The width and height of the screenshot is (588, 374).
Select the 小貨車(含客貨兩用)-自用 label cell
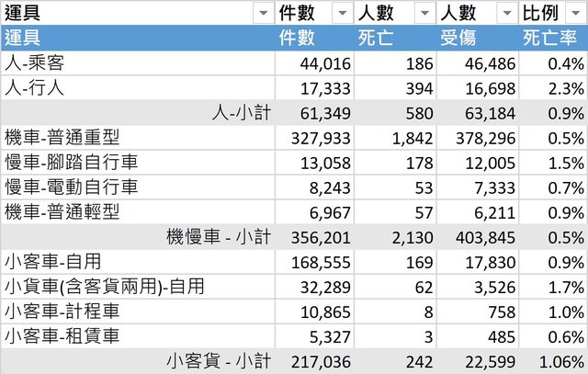pyautogui.click(x=105, y=287)
